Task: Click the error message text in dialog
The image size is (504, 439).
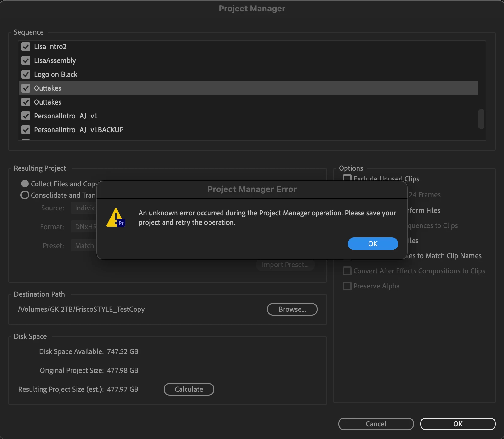Action: 267,218
